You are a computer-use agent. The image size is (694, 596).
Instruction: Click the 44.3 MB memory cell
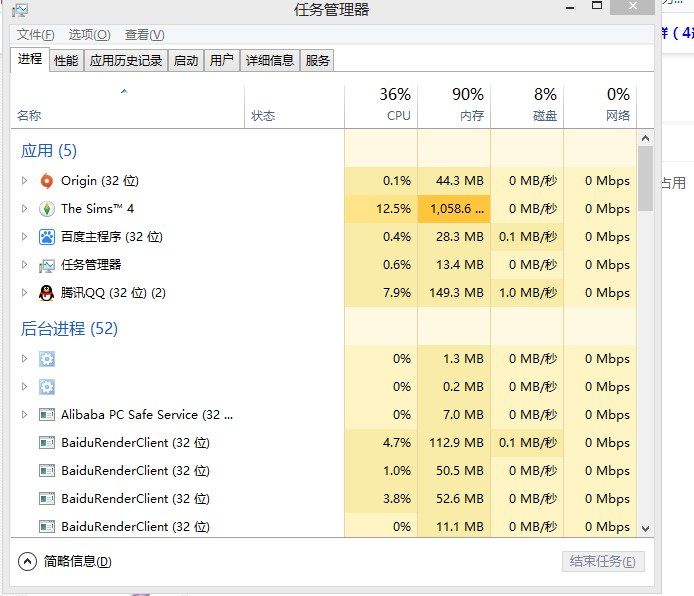[454, 181]
